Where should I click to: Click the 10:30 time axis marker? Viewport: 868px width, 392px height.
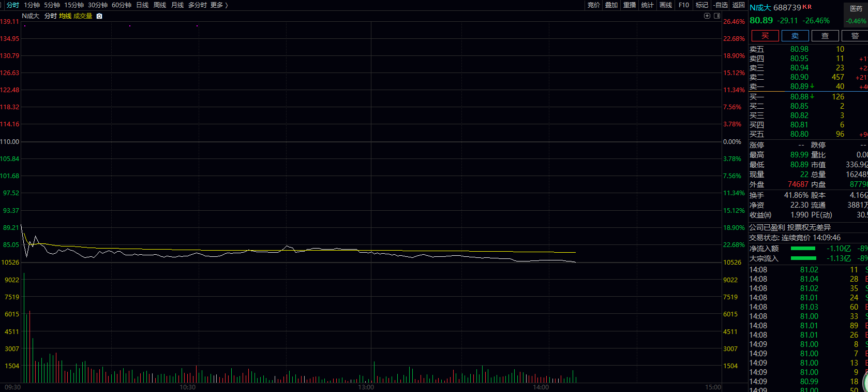(187, 387)
